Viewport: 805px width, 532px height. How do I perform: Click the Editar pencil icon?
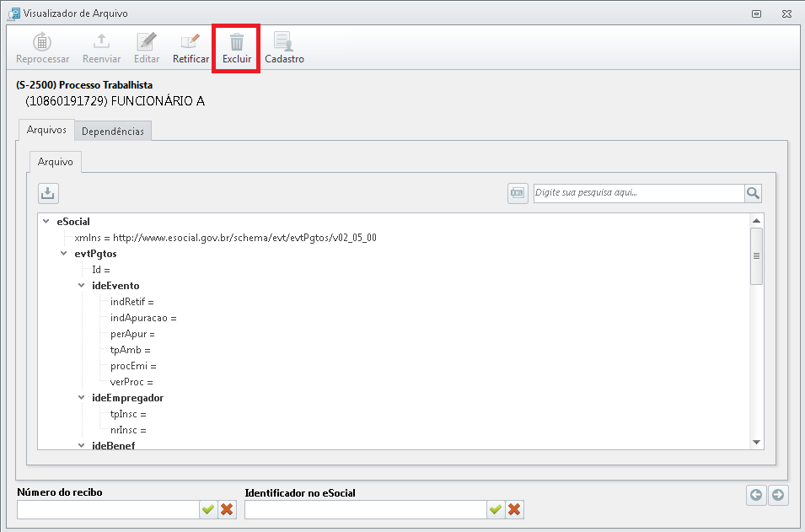coord(147,41)
